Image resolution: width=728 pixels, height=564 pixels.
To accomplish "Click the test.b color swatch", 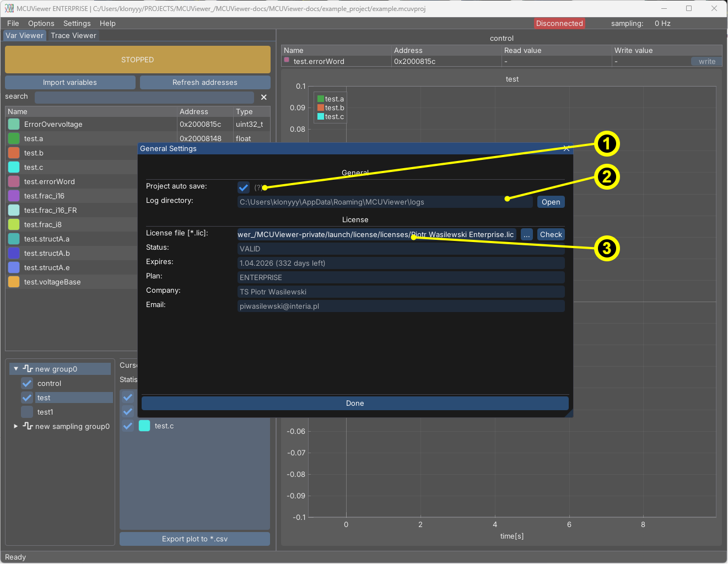I will coord(14,153).
